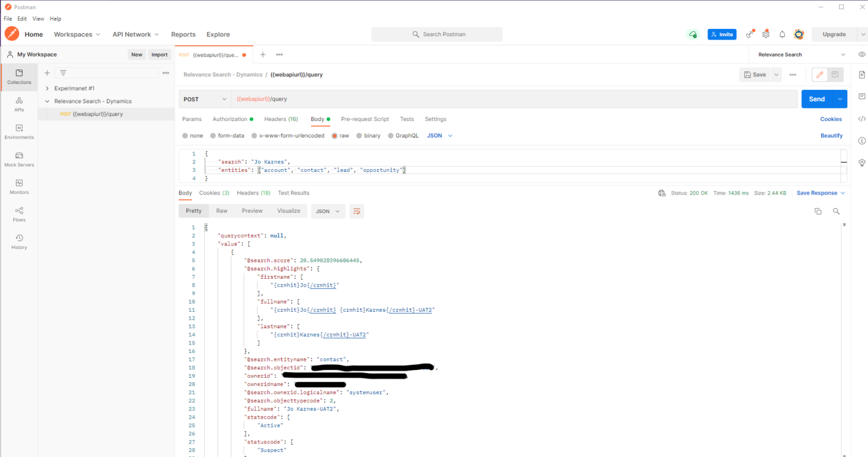Screen dimensions: 868x457
Task: Search within the response body
Action: pos(836,211)
